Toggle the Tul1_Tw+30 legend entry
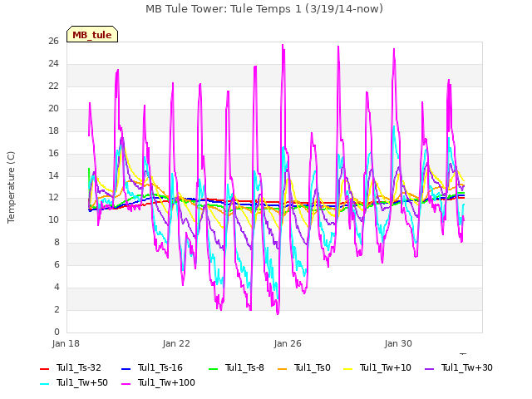Image resolution: width=532 pixels, height=399 pixels. point(458,367)
